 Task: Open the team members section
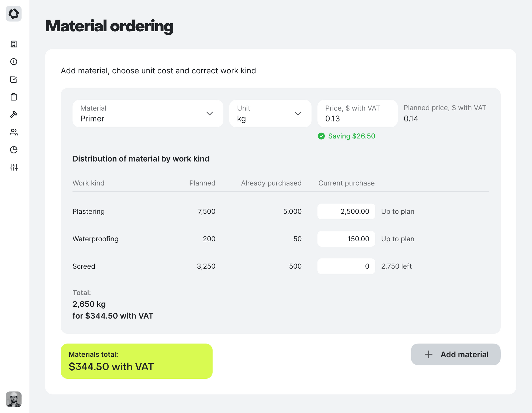[x=14, y=132]
